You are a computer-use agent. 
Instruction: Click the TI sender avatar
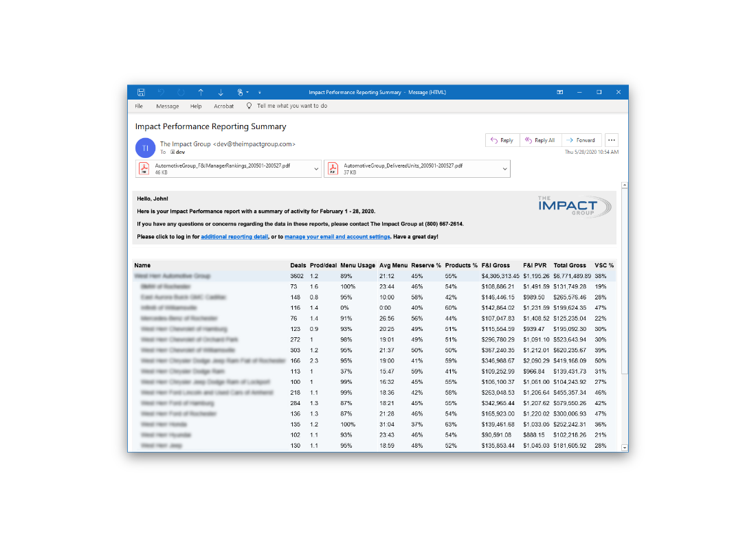[145, 148]
